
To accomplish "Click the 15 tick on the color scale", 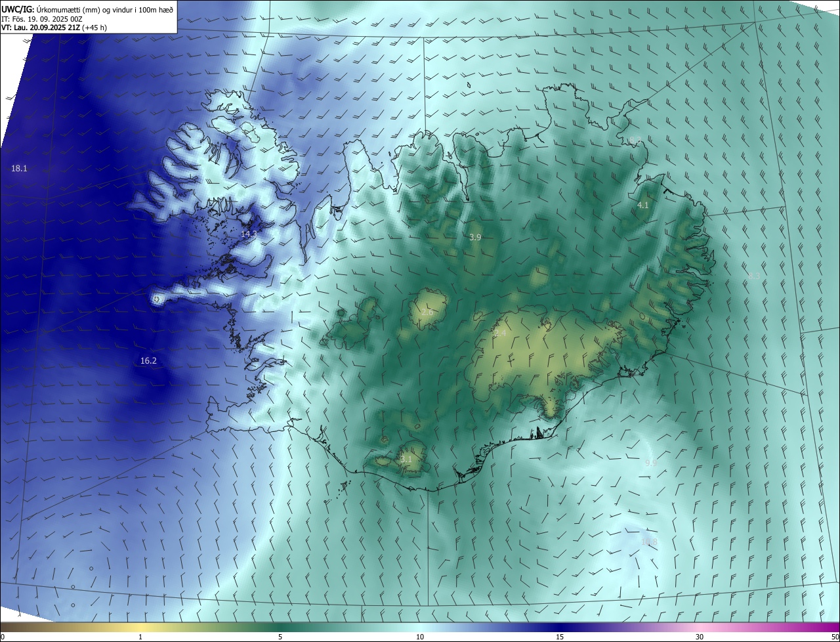I will (560, 637).
